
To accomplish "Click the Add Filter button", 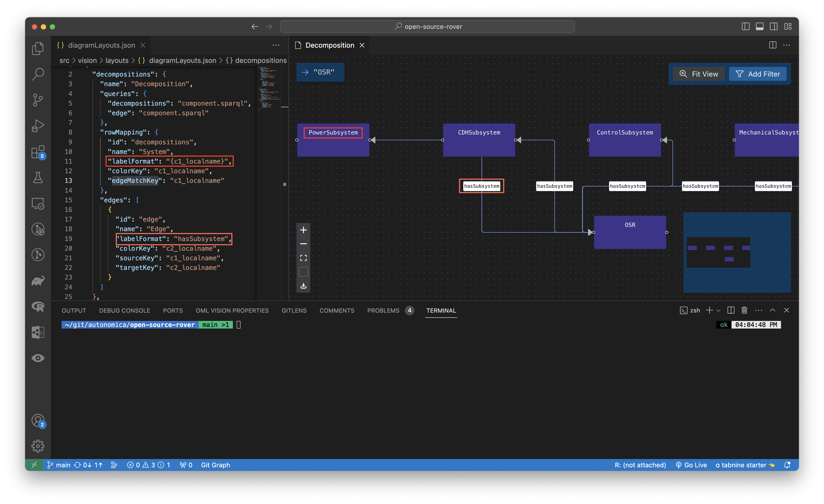I will 757,74.
